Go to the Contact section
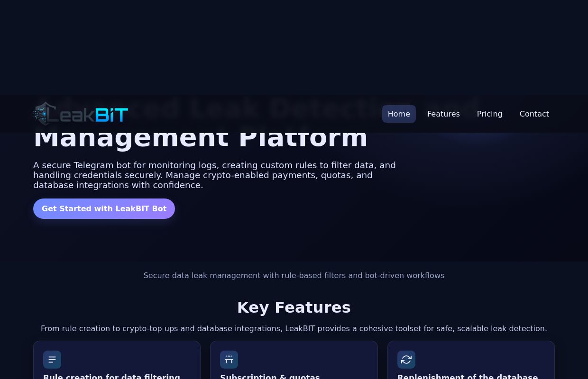The width and height of the screenshot is (588, 379). coord(534,114)
